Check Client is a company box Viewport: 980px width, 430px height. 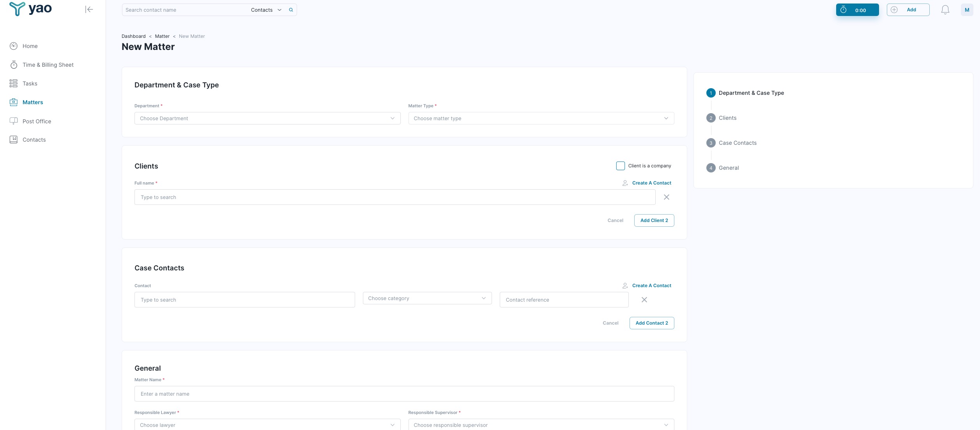click(x=621, y=166)
